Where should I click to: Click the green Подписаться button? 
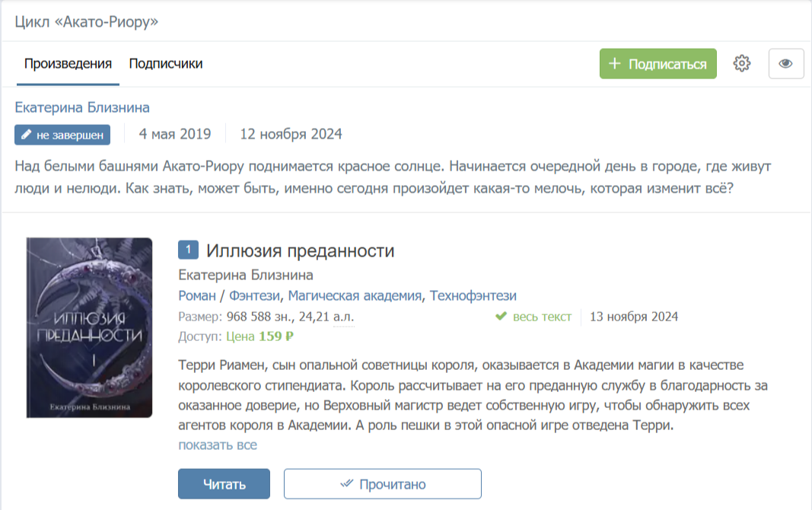pos(658,64)
